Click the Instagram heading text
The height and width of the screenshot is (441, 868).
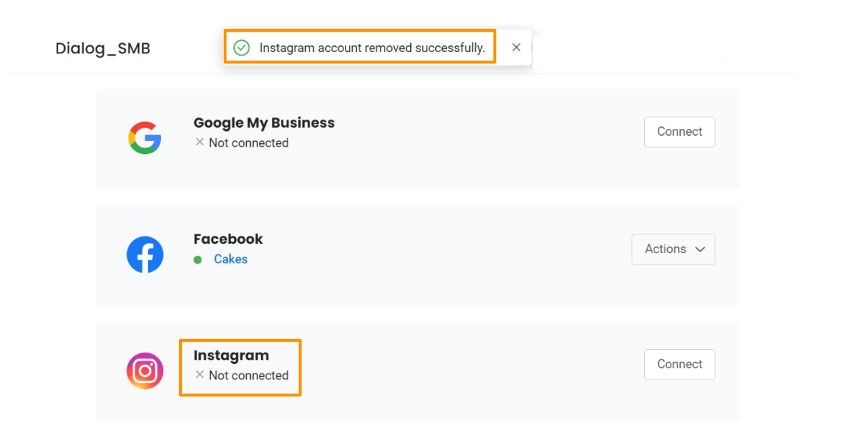tap(231, 355)
